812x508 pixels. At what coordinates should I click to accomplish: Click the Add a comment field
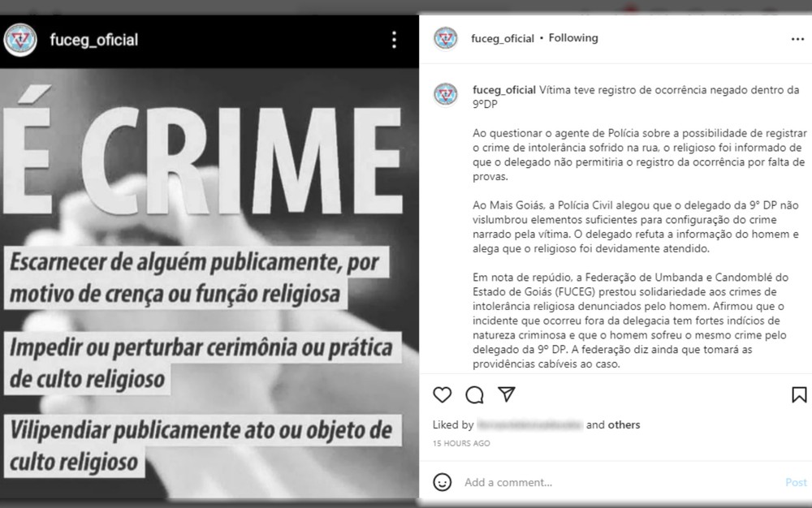pyautogui.click(x=621, y=482)
